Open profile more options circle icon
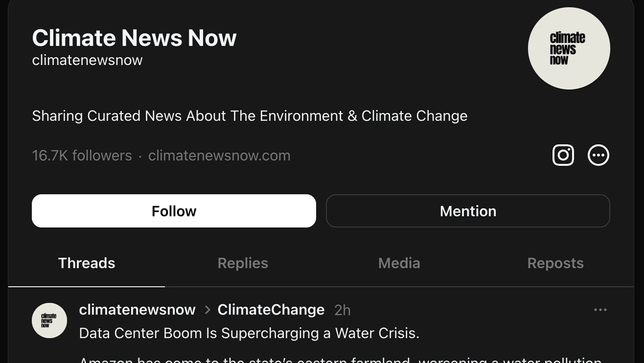 tap(598, 155)
